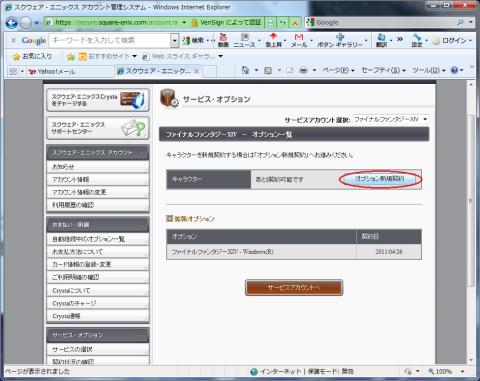The image size is (480, 381).
Task: Expand the Web スライス ギャラリー dropdown
Action: tap(220, 56)
